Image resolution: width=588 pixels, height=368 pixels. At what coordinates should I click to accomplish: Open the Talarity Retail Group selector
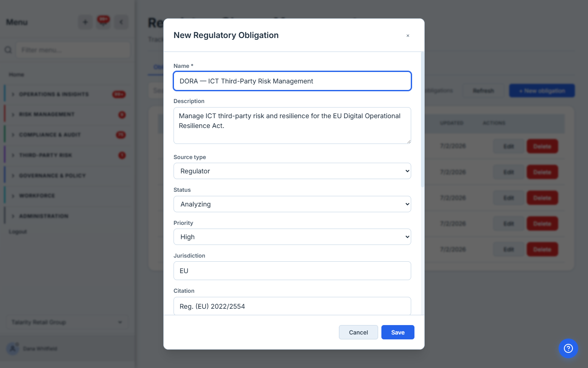tap(67, 322)
